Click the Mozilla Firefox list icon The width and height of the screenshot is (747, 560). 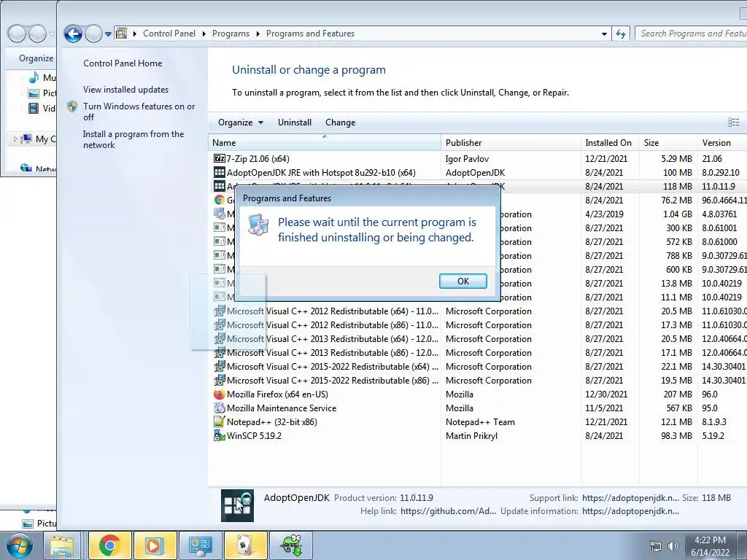(x=219, y=394)
